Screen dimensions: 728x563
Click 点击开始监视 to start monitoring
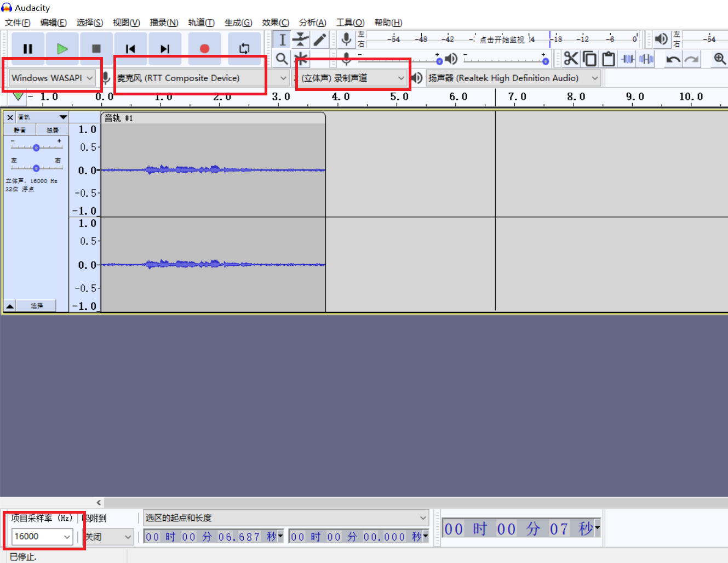pos(502,39)
